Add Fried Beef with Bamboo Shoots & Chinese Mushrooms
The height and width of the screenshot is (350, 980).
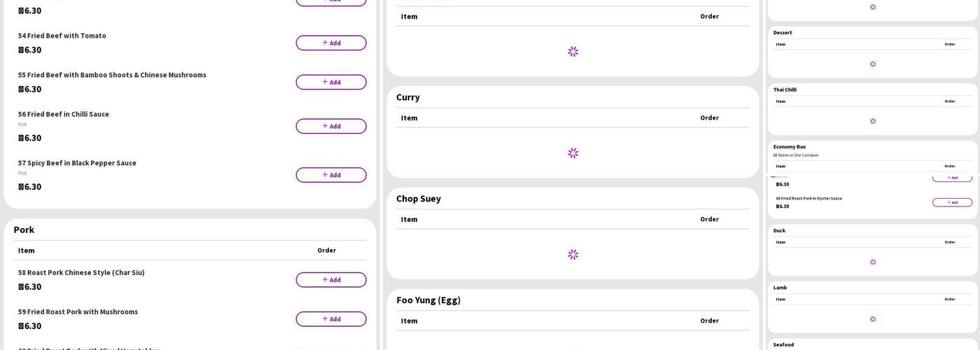click(x=330, y=82)
